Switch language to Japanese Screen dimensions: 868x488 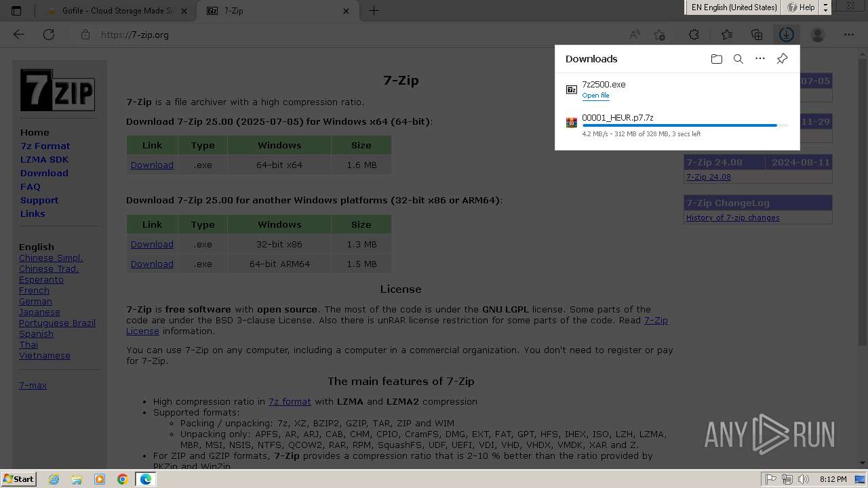tap(39, 312)
